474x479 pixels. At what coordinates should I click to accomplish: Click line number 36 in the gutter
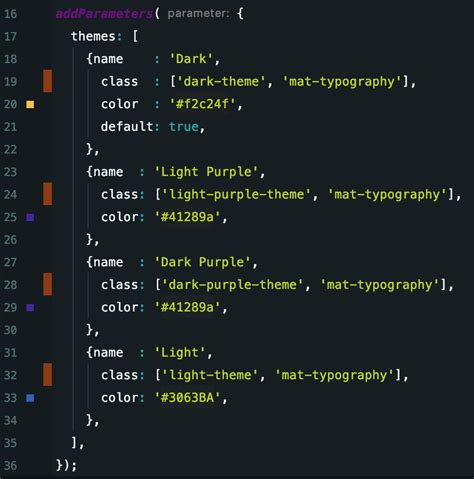pos(10,465)
